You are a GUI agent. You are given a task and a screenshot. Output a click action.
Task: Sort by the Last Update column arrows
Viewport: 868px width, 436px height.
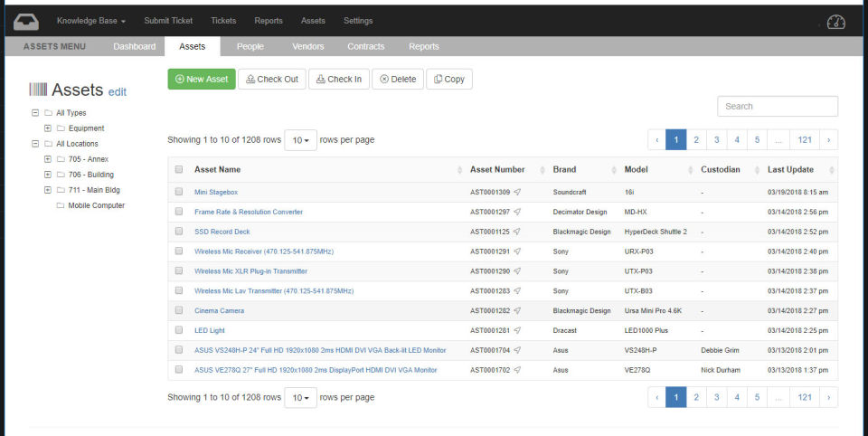[x=832, y=170]
